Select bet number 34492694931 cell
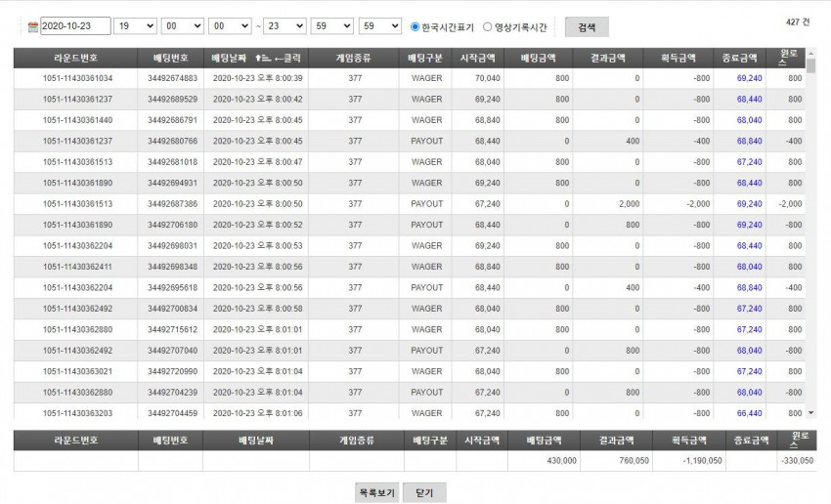Screen dimensions: 831x504 click(x=172, y=184)
